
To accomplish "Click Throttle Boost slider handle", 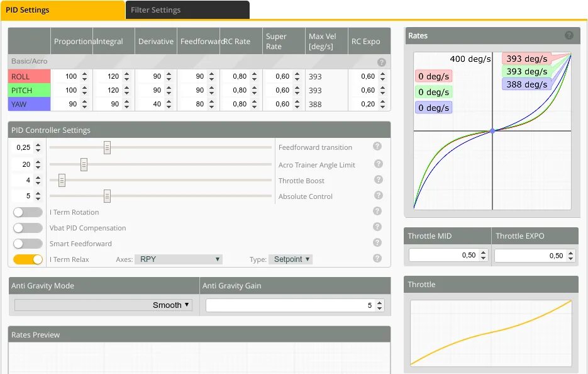I will click(62, 181).
